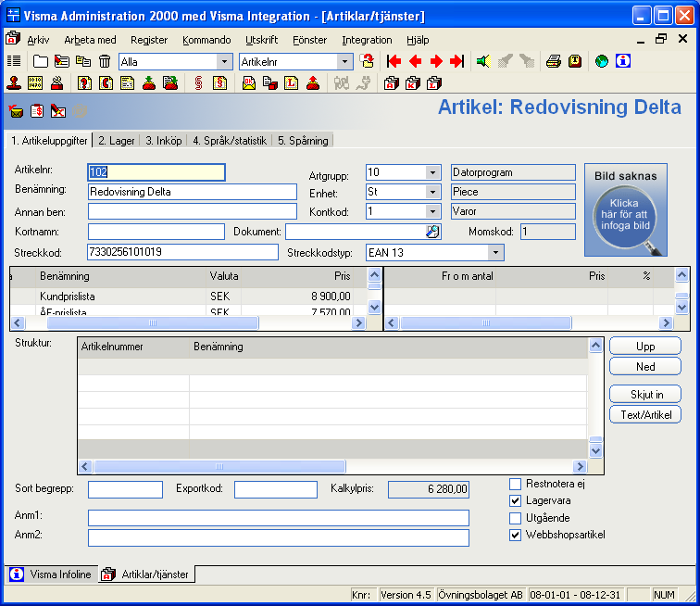Go to previous record red left arrow
The width and height of the screenshot is (700, 606).
(x=415, y=61)
